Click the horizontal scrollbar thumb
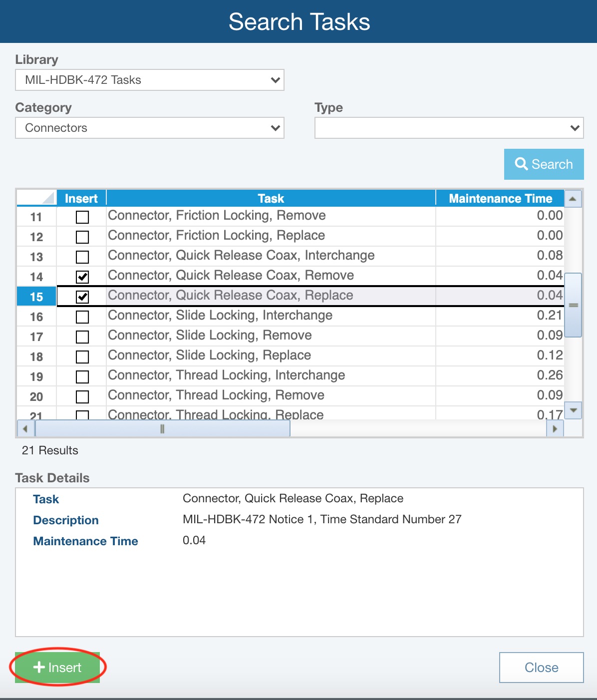The image size is (597, 700). [162, 429]
